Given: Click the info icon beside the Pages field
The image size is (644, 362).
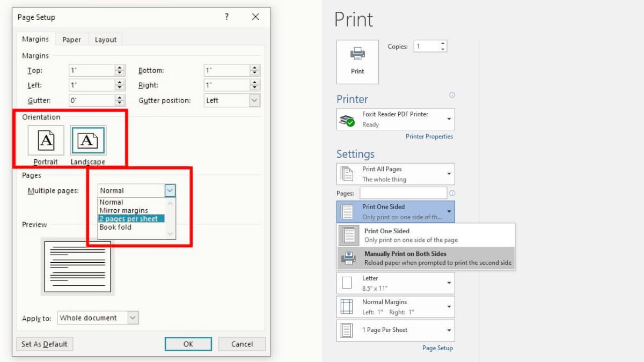Looking at the screenshot, I should [x=452, y=193].
